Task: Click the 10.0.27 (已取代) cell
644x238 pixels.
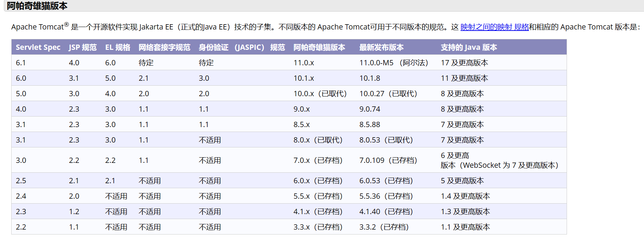Action: 388,94
